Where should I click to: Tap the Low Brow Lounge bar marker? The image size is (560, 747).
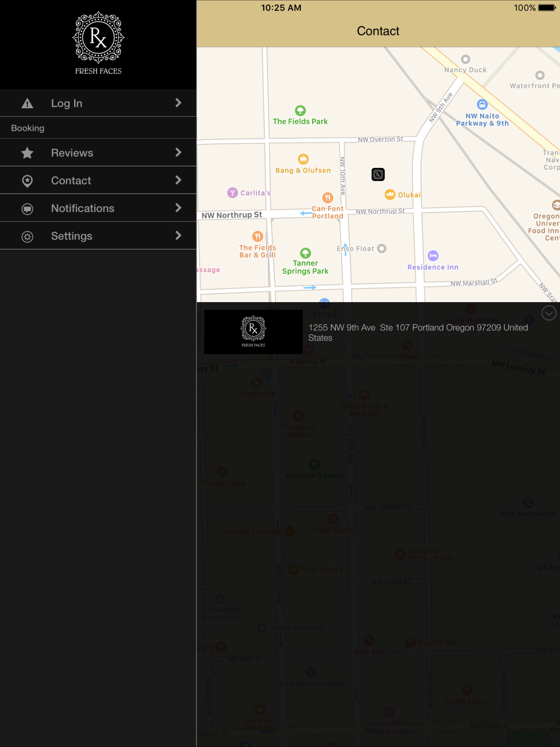[x=311, y=672]
